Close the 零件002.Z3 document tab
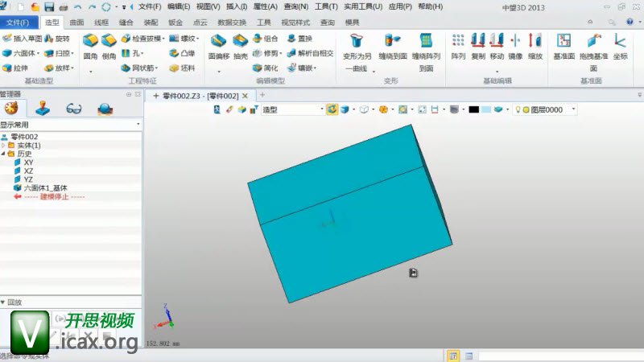Viewport: 644px width, 362px height. (x=246, y=96)
